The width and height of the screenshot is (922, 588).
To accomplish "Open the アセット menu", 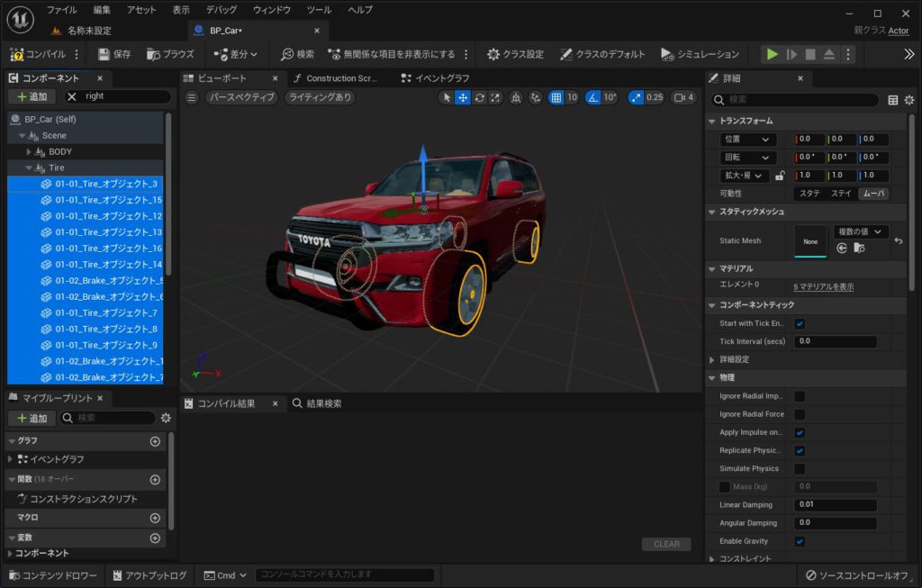I will click(141, 10).
